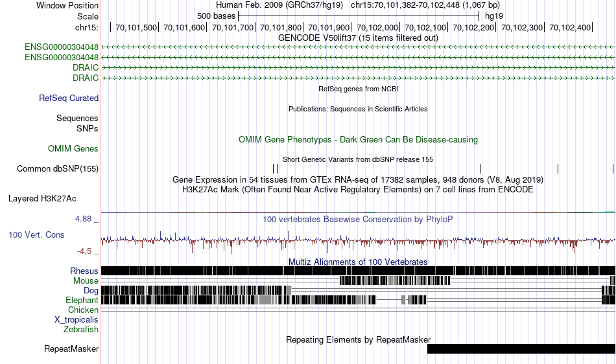The image size is (616, 364).
Task: Select the Rhesus alignment label
Action: (x=84, y=271)
